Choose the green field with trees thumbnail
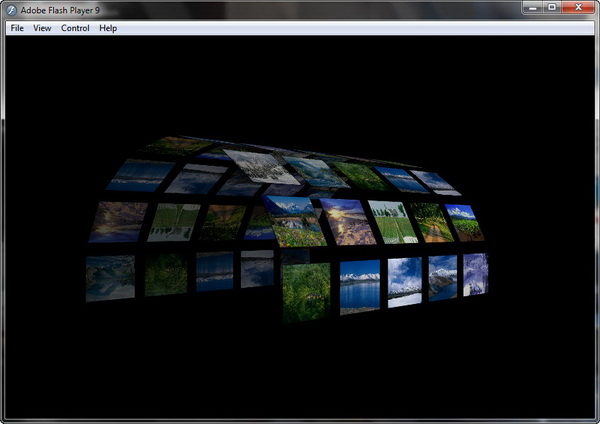Viewport: 600px width, 424px height. 392,221
